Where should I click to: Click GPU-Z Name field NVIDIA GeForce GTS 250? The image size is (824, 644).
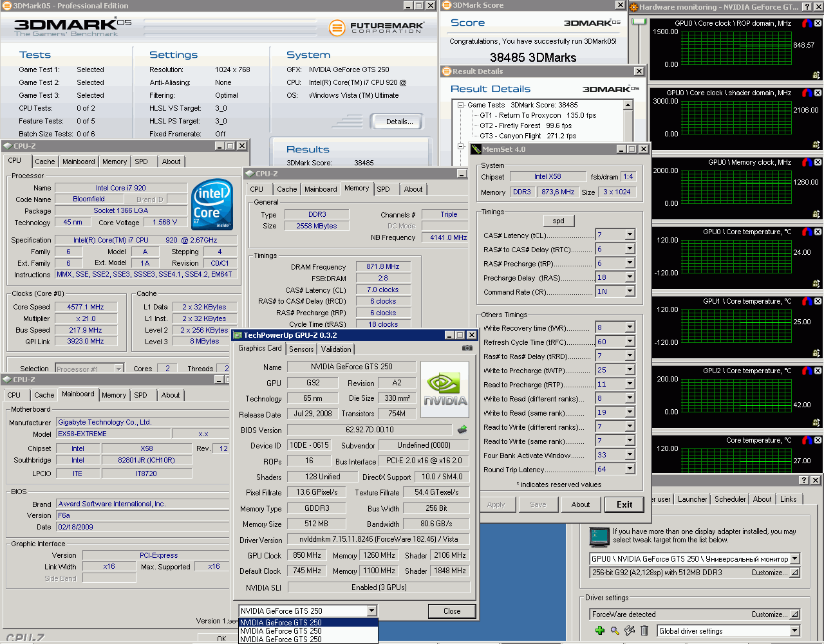[351, 367]
